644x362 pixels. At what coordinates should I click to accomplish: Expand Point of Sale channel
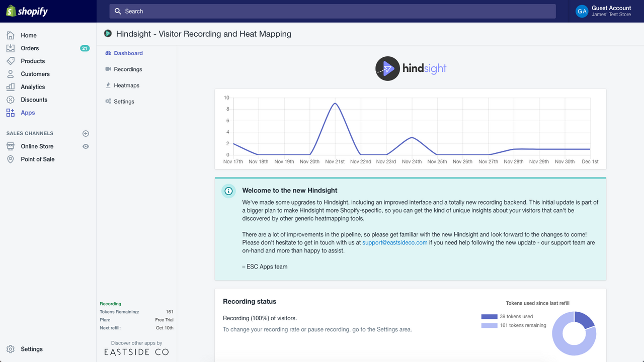[x=37, y=159]
